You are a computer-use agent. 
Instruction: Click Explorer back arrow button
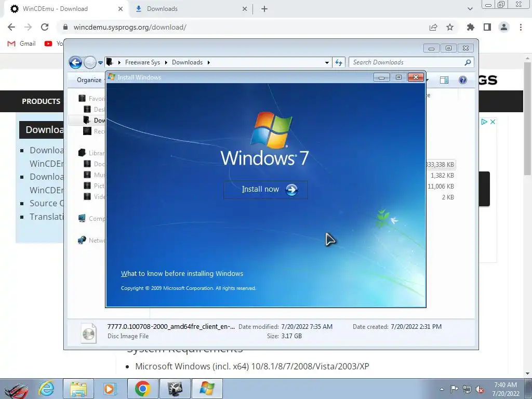[75, 62]
